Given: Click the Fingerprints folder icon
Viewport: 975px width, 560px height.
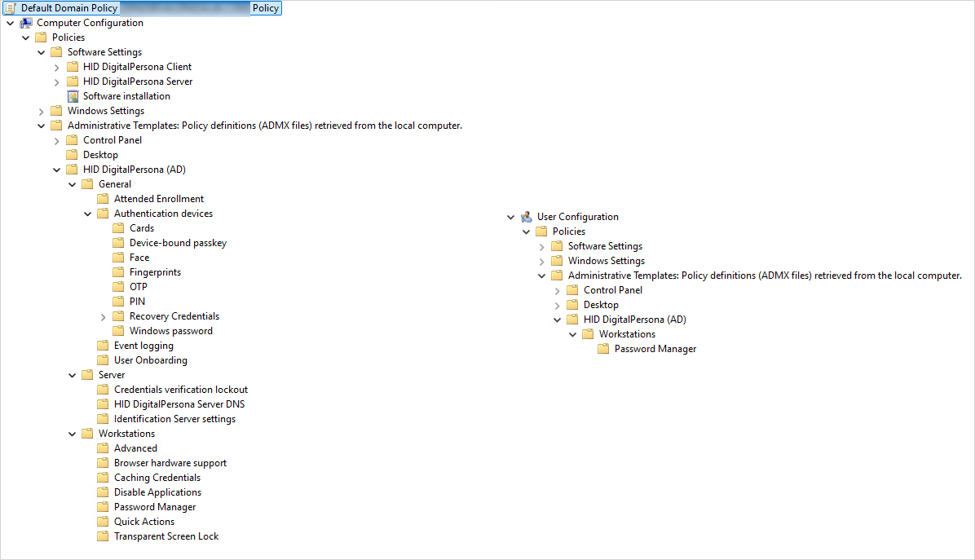Looking at the screenshot, I should [x=118, y=272].
